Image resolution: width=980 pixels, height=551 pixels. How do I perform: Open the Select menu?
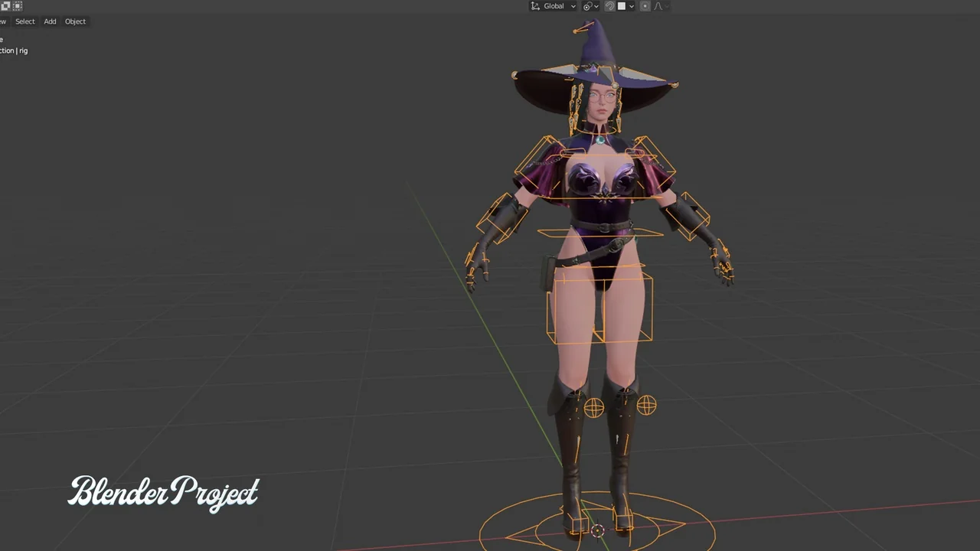25,21
